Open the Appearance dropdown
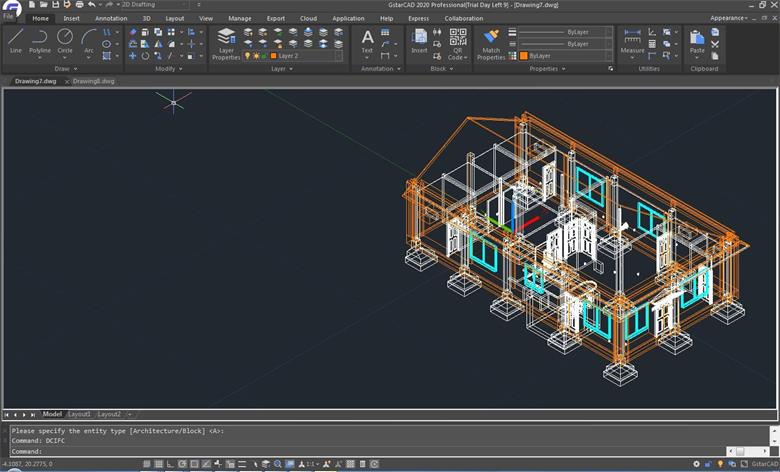This screenshot has height=472, width=780. [728, 18]
